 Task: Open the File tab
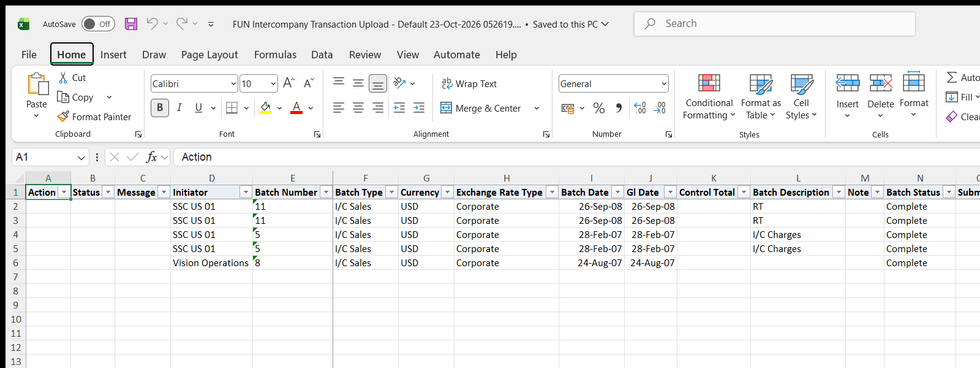[29, 55]
